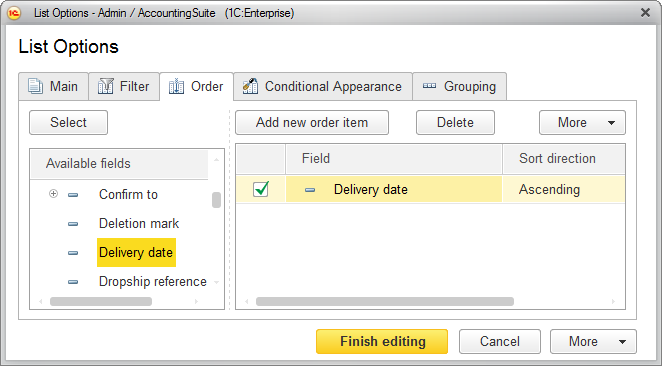This screenshot has width=662, height=366.
Task: Switch to the Conditional Appearance tab
Action: coord(323,87)
